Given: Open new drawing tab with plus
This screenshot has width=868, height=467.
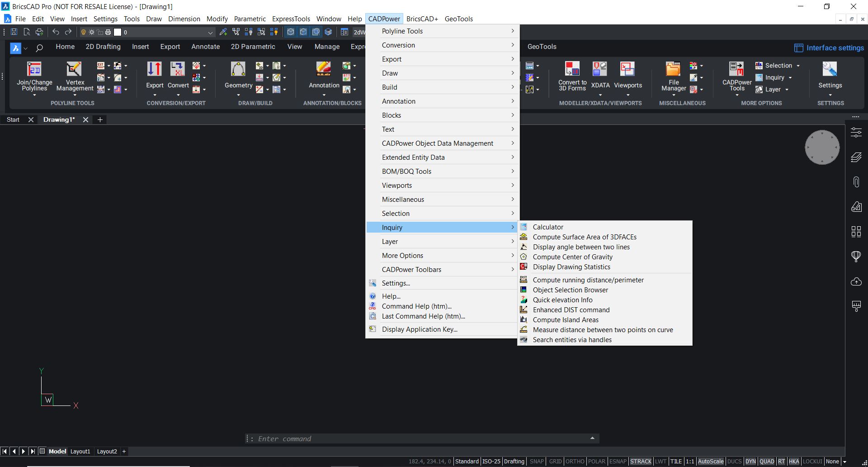Looking at the screenshot, I should [100, 119].
